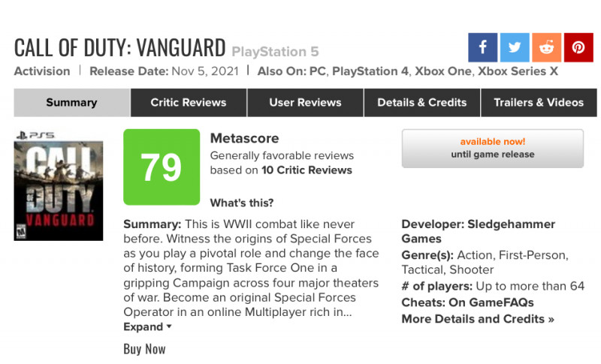Select the Details & Credits tab
601x364 pixels.
[422, 103]
